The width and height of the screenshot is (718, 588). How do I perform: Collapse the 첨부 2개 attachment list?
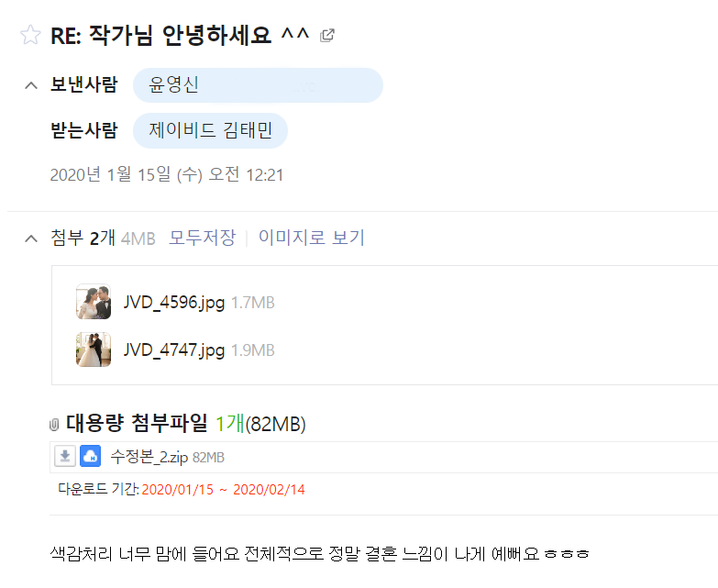(x=30, y=239)
